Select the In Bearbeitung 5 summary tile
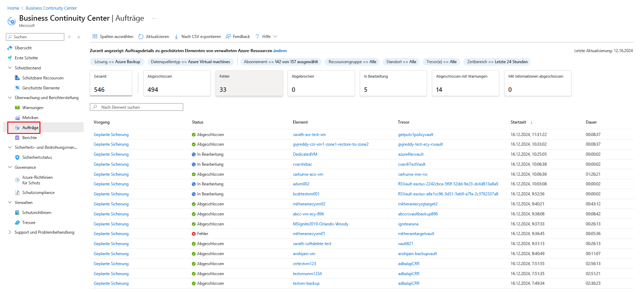Screen dimensions: 644x292 393,83
